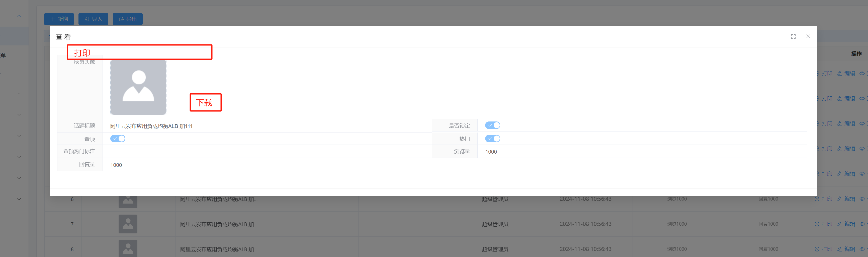This screenshot has height=257, width=868.
Task: Collapse the sidebar menu with the up chevron
Action: [19, 16]
